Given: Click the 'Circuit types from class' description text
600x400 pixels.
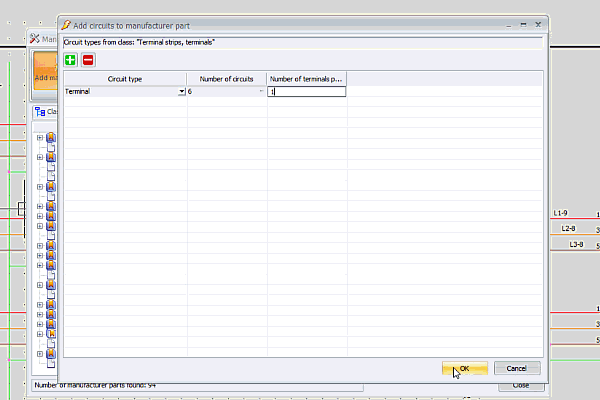Looking at the screenshot, I should pyautogui.click(x=139, y=42).
